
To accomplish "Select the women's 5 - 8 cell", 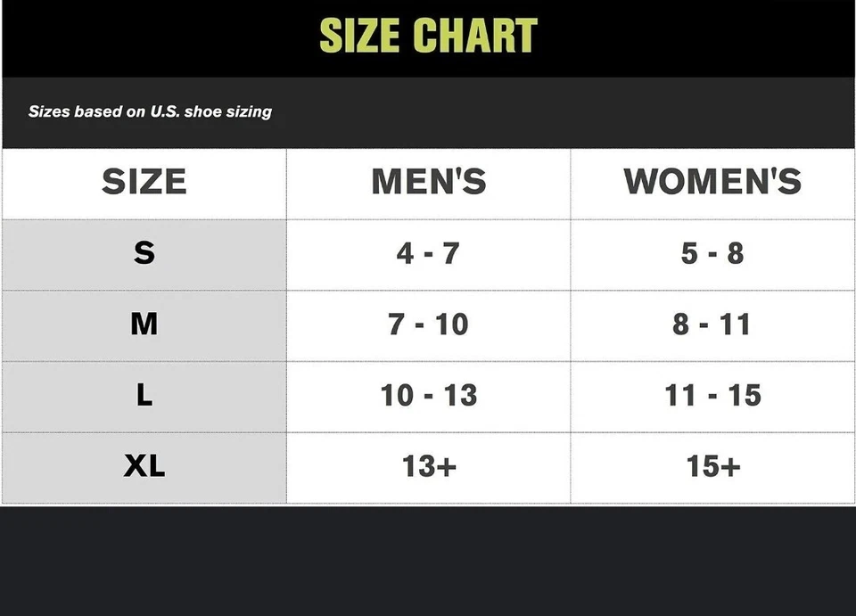I will click(x=712, y=253).
